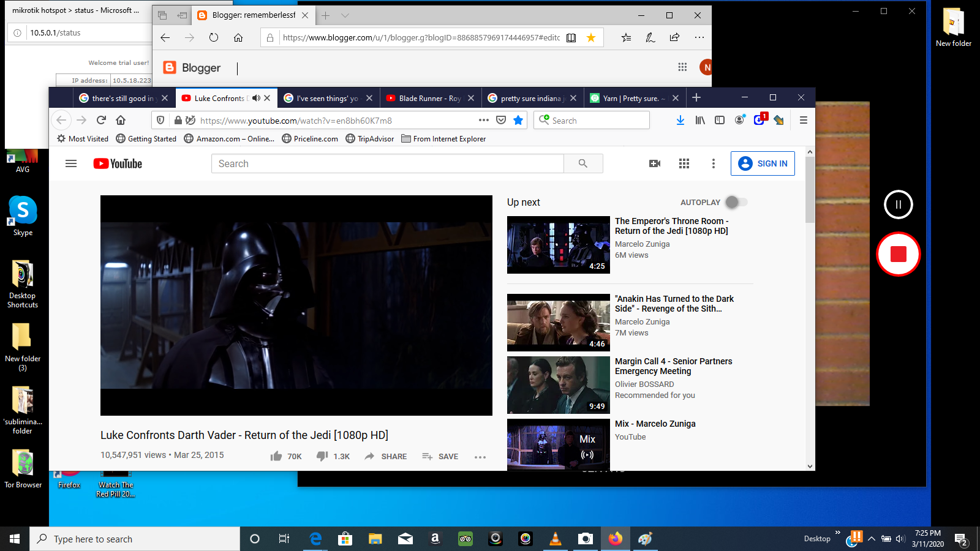This screenshot has width=980, height=551.
Task: Click the SIGN IN button
Action: (x=763, y=163)
